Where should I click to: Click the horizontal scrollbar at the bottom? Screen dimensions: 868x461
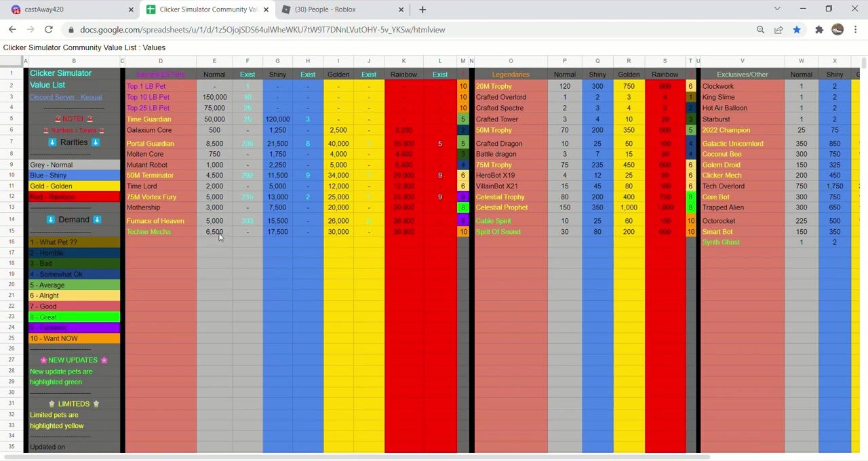pos(358,456)
